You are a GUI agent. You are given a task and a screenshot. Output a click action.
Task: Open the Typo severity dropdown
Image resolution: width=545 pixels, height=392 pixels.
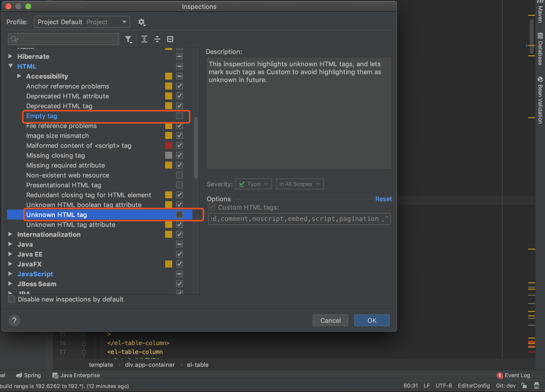pos(253,184)
